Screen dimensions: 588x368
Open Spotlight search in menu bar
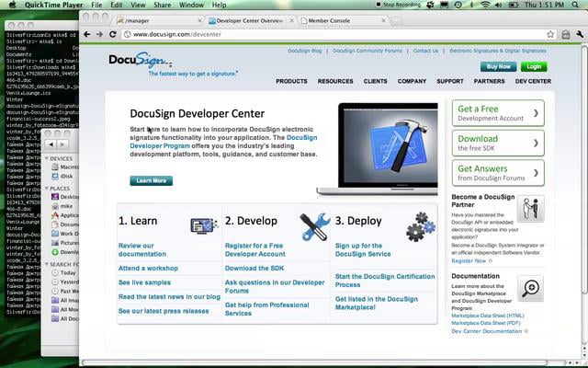click(575, 5)
